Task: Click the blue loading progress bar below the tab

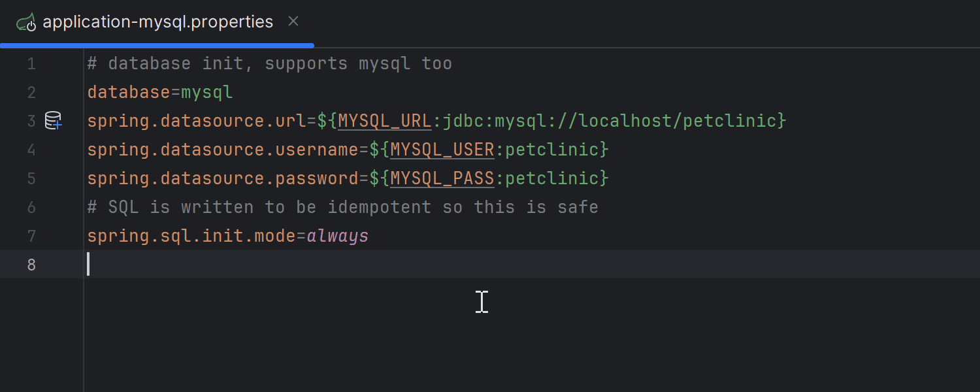Action: pyautogui.click(x=157, y=45)
